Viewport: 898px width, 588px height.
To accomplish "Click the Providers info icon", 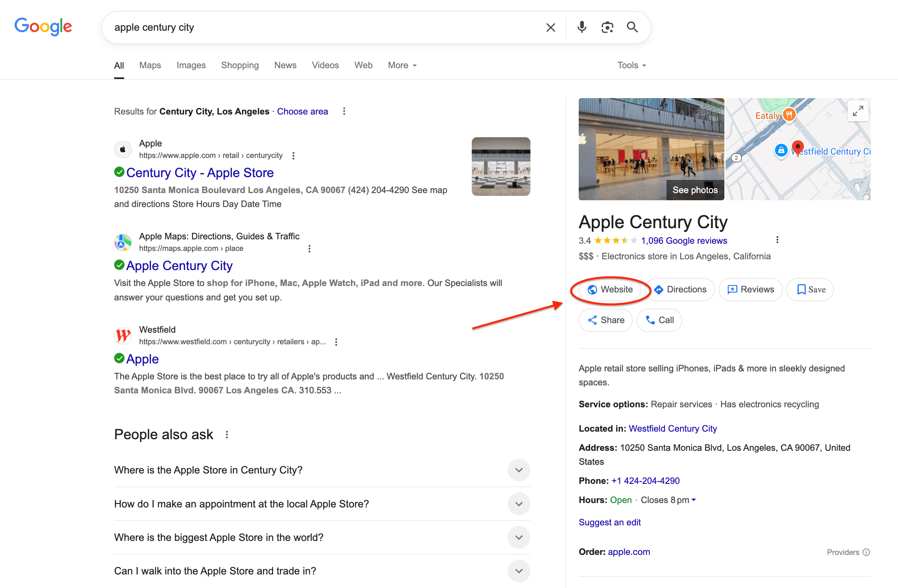I will point(866,552).
